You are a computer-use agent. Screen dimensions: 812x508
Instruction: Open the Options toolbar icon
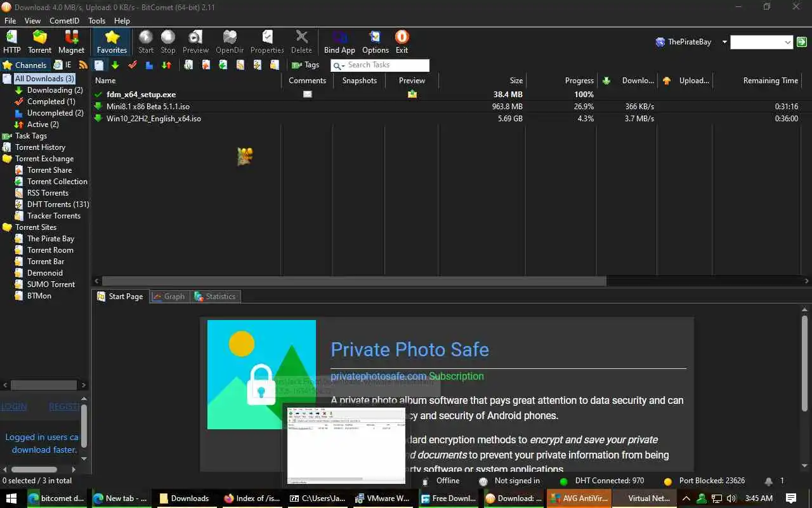tap(376, 42)
